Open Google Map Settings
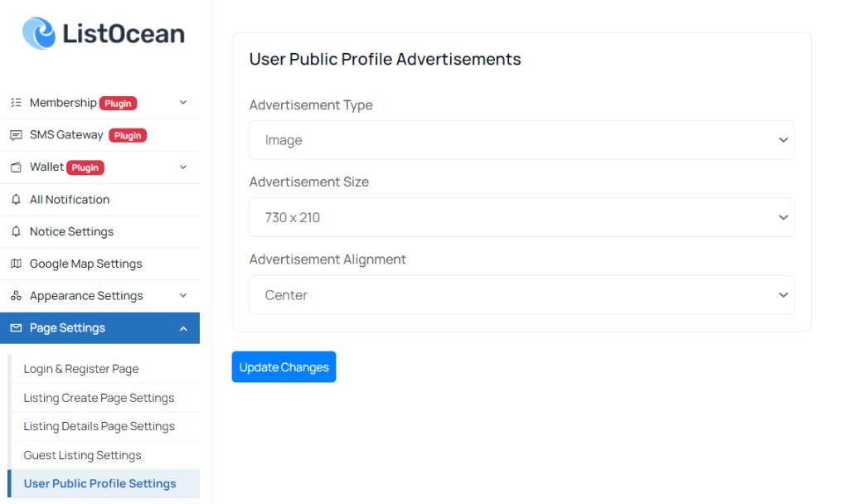Image resolution: width=849 pixels, height=504 pixels. tap(99, 264)
